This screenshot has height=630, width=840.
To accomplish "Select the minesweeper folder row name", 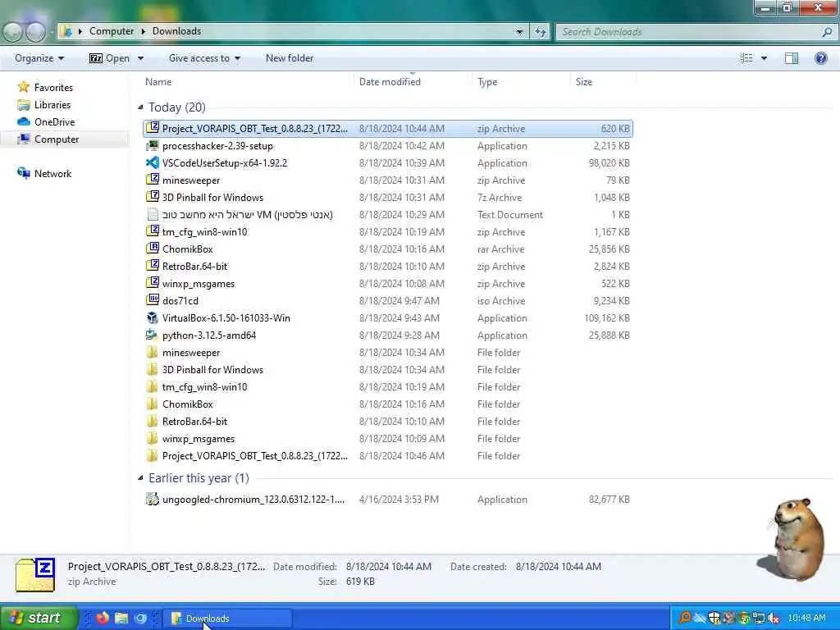I will click(191, 353).
